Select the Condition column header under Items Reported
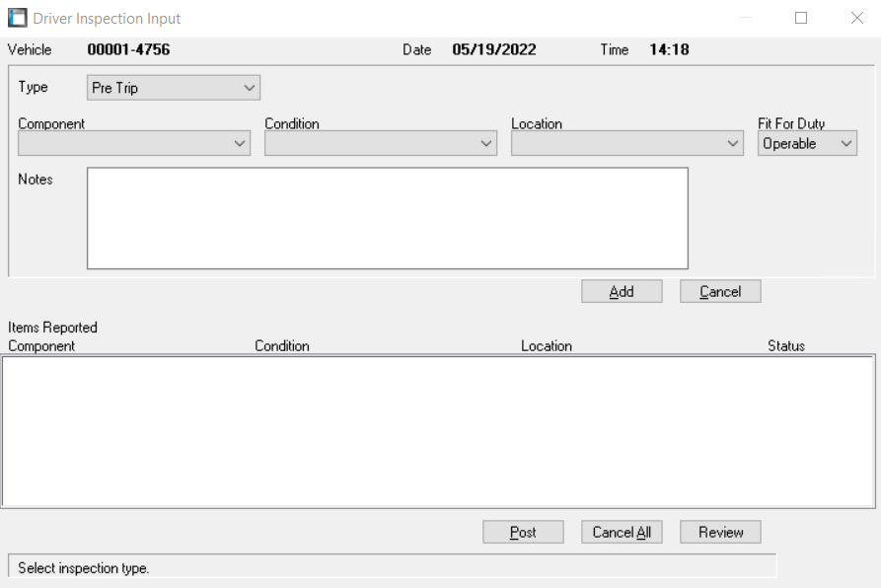Screen dimensions: 881x588 (282, 346)
